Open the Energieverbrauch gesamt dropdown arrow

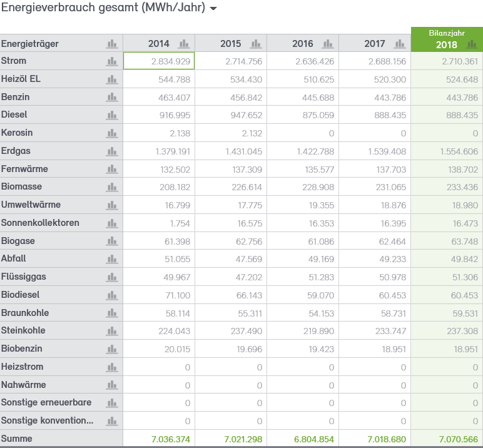click(213, 9)
